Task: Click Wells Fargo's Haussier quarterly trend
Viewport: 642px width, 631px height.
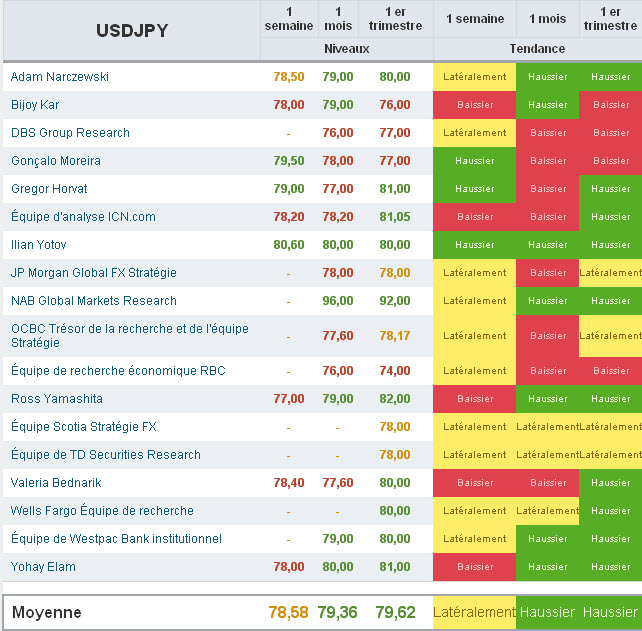Action: 610,510
